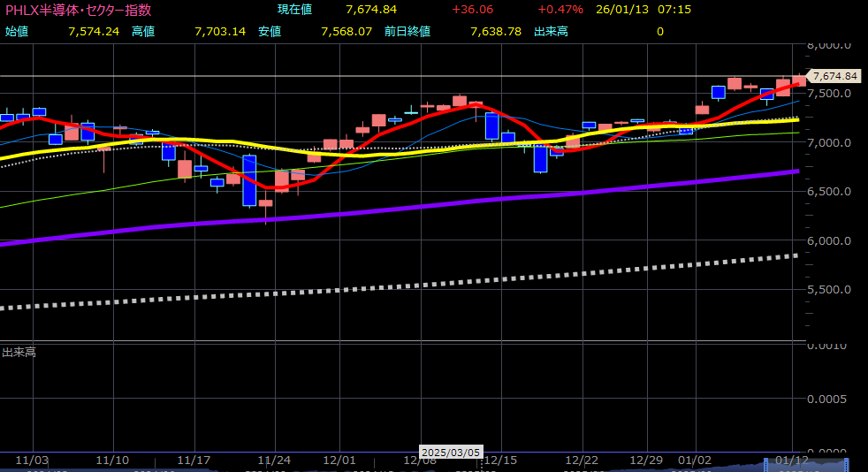Select the opening price 7,574.24

[x=93, y=31]
